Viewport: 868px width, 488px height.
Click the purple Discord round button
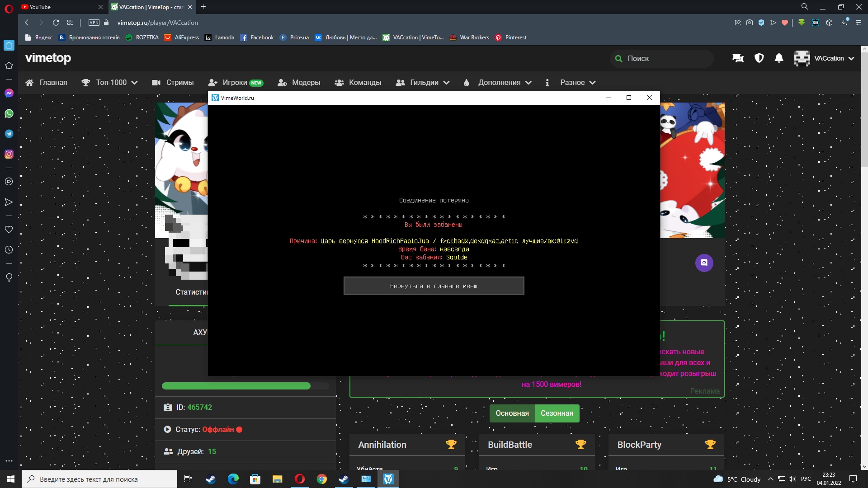pos(704,263)
